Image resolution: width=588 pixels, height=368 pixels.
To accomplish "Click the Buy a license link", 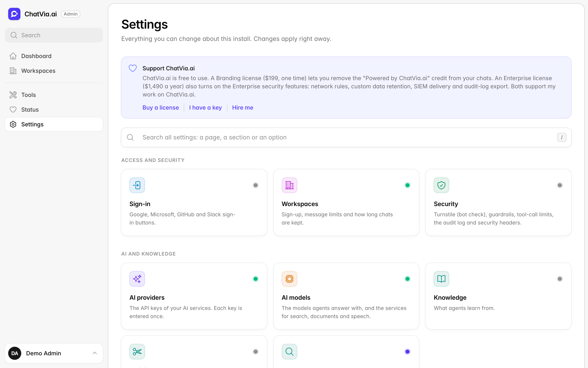I will point(161,108).
